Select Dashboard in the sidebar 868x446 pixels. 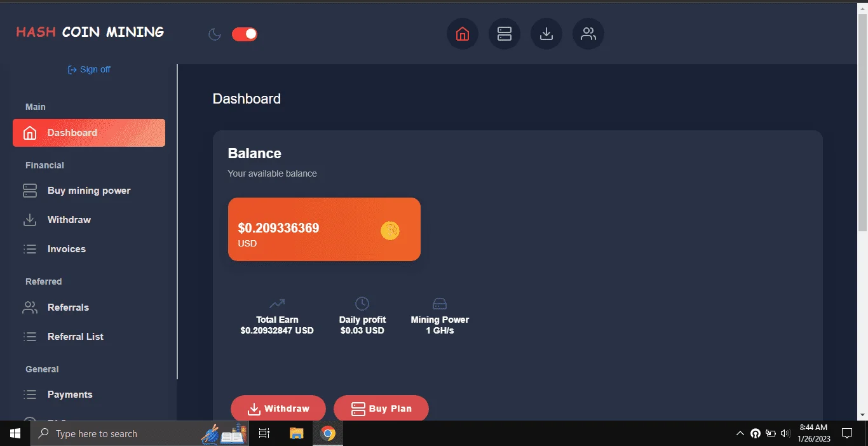point(89,133)
